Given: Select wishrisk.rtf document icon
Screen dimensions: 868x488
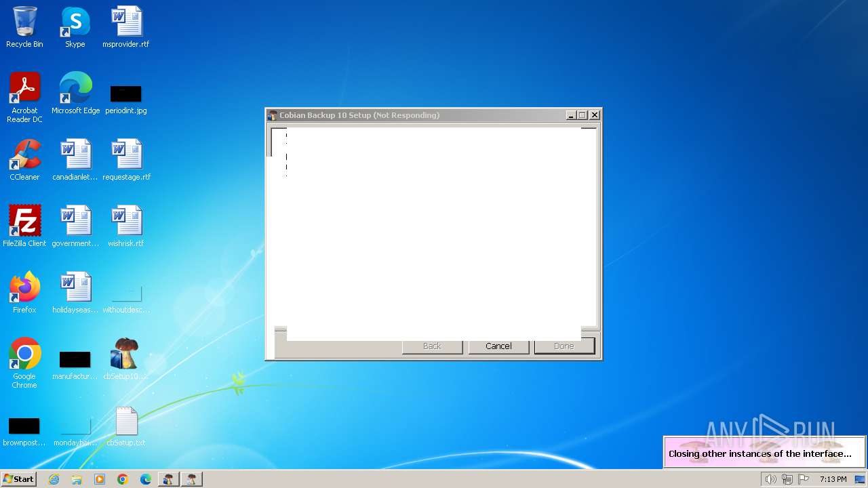Looking at the screenshot, I should click(x=126, y=226).
